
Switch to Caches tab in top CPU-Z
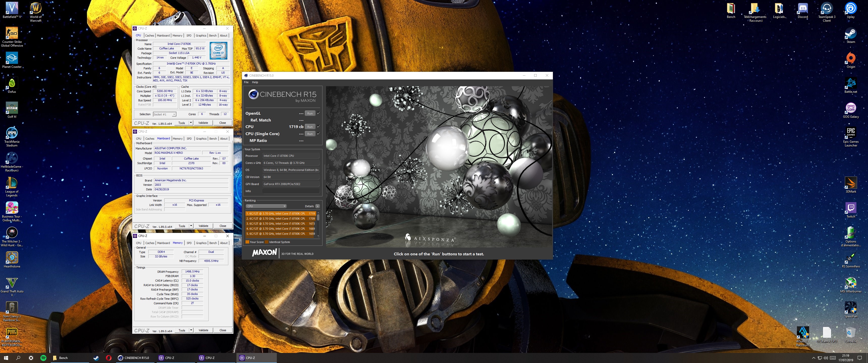click(x=150, y=35)
